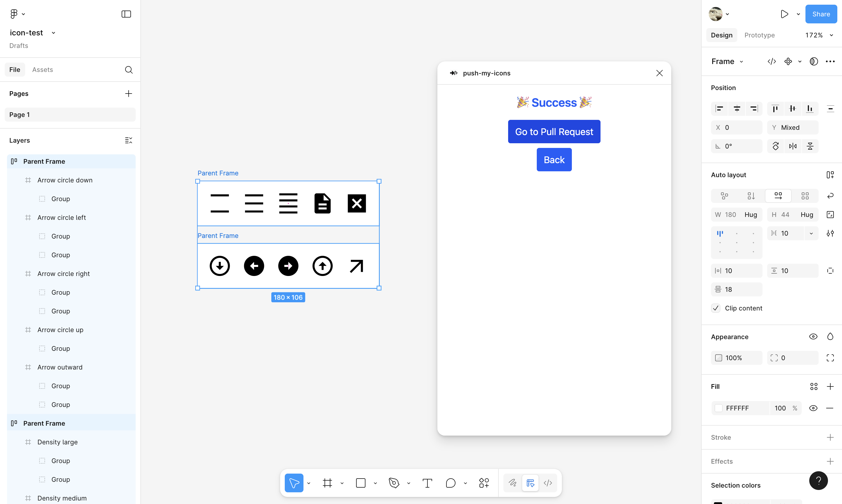This screenshot has width=842, height=504.
Task: Open presentation options chevron next to play
Action: coord(798,14)
